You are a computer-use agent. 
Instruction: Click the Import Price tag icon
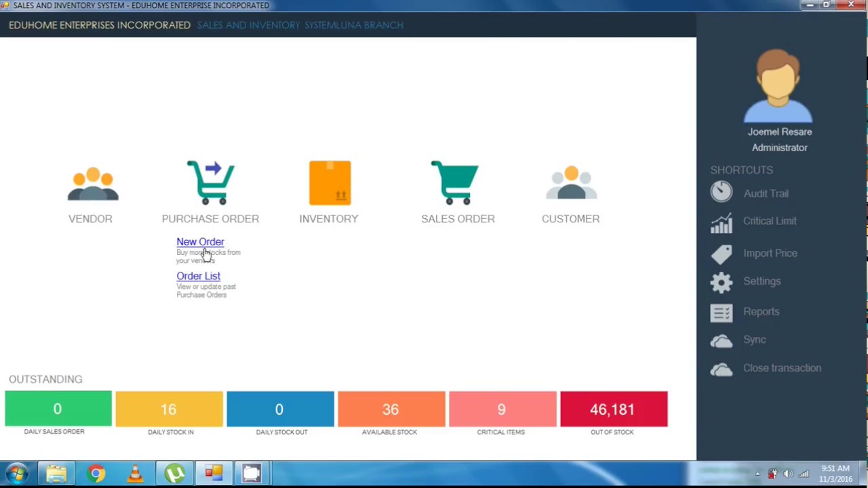(722, 254)
